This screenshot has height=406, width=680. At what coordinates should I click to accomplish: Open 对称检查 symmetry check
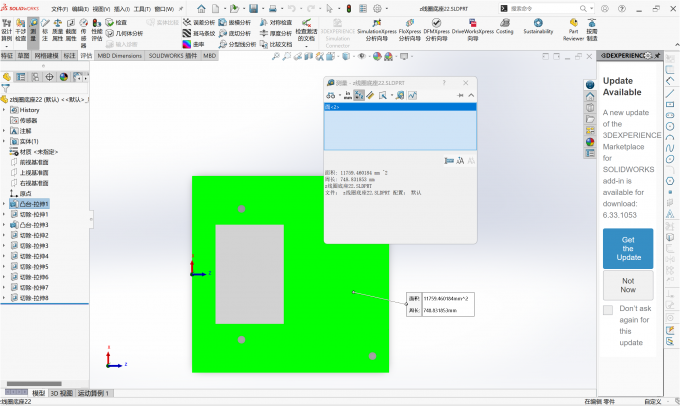[x=276, y=23]
